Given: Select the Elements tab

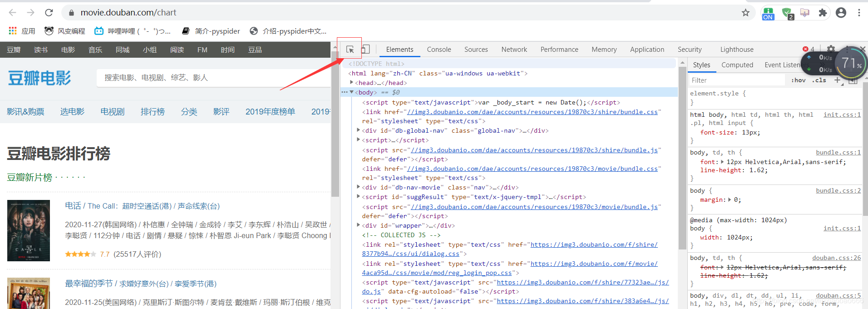Looking at the screenshot, I should pyautogui.click(x=399, y=50).
